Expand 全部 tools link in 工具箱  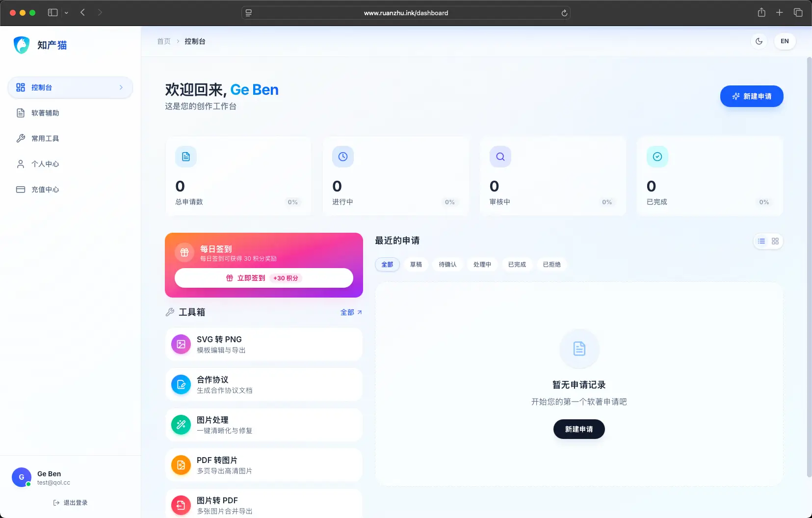coord(351,312)
